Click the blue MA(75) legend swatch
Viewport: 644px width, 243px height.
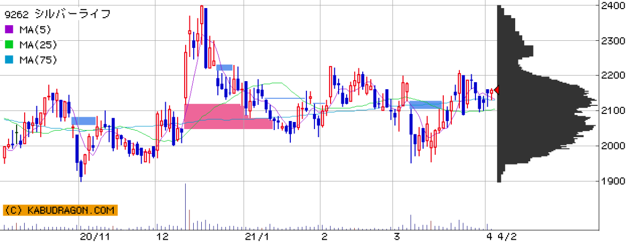point(10,60)
